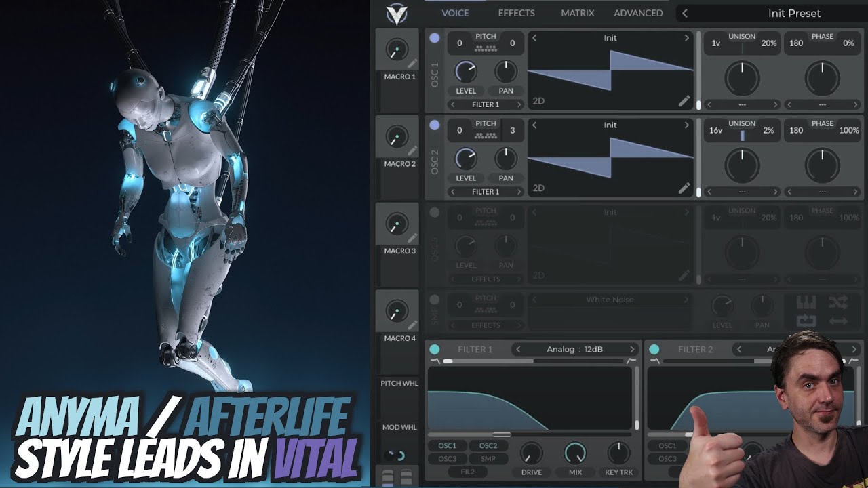Switch to the MATRIX tab

[x=578, y=13]
